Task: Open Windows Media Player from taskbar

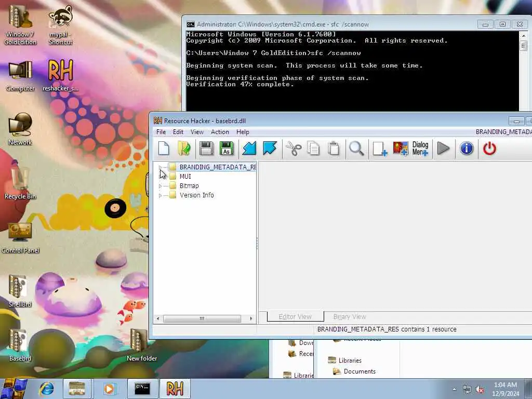Action: (109, 389)
